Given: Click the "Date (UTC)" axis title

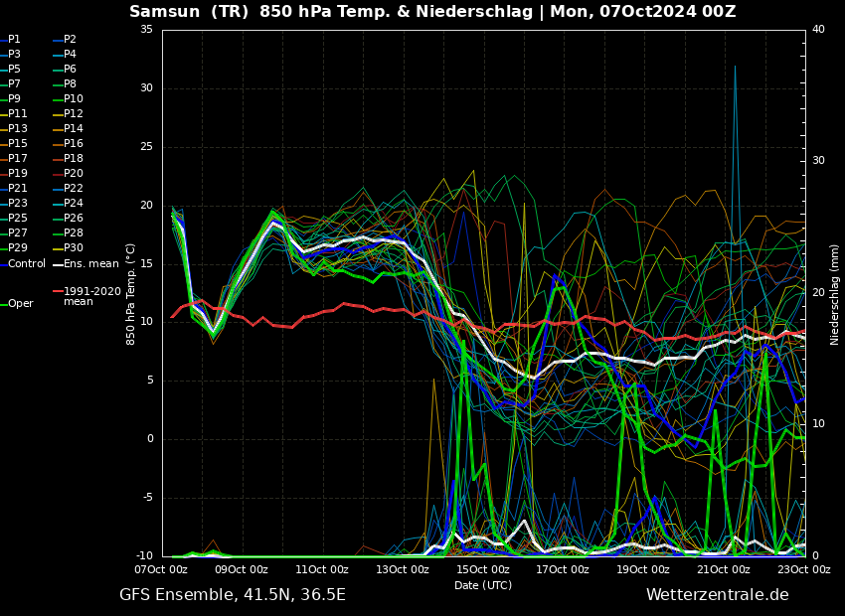Looking at the screenshot, I should pyautogui.click(x=483, y=585).
